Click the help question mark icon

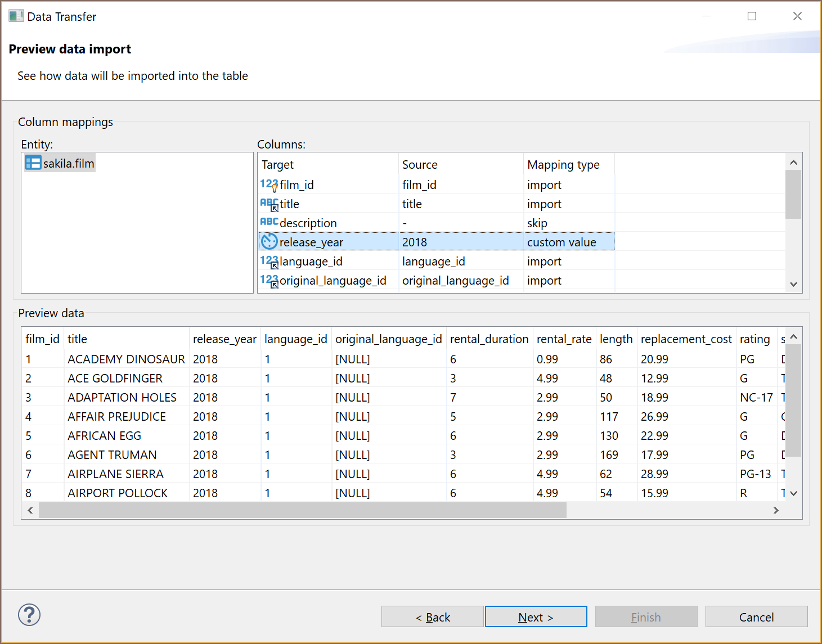(x=29, y=615)
